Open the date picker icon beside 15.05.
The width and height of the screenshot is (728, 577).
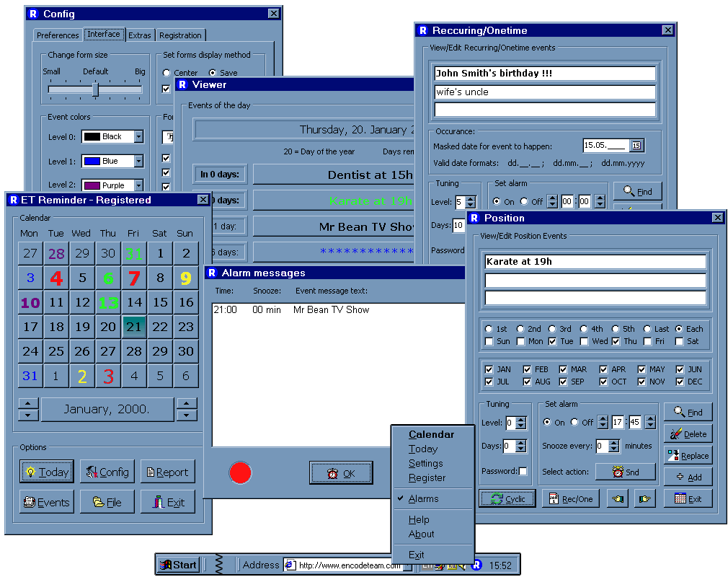point(636,146)
